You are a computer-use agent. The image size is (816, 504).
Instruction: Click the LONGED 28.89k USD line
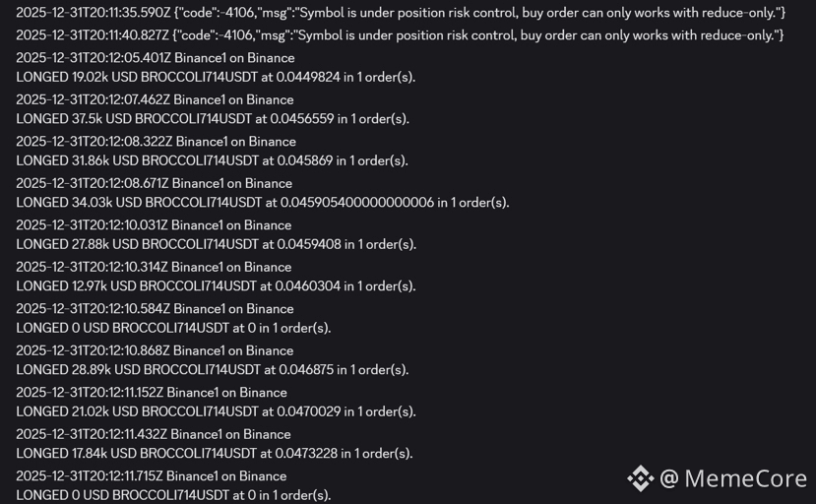point(213,370)
